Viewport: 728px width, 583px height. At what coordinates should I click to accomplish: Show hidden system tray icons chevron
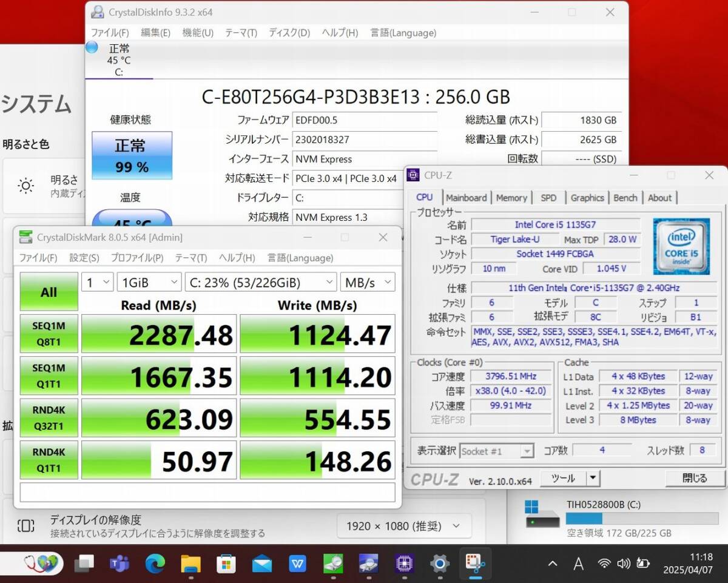pyautogui.click(x=553, y=564)
